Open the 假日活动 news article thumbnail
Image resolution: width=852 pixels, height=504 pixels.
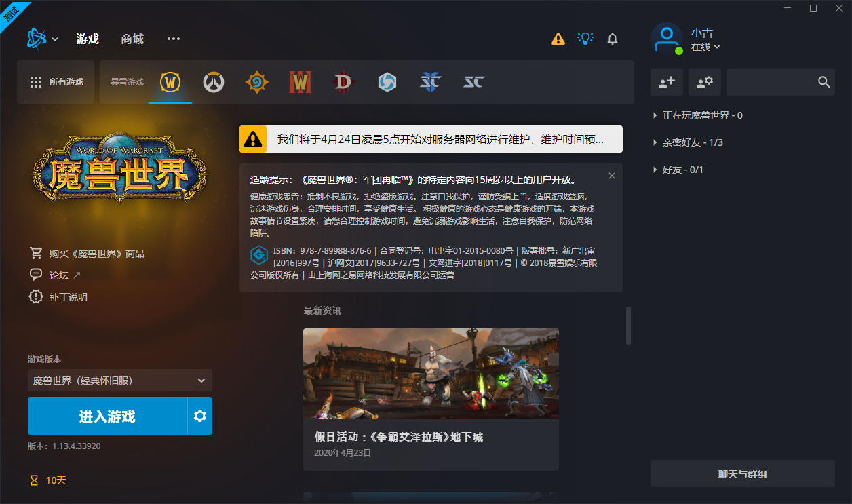(431, 374)
